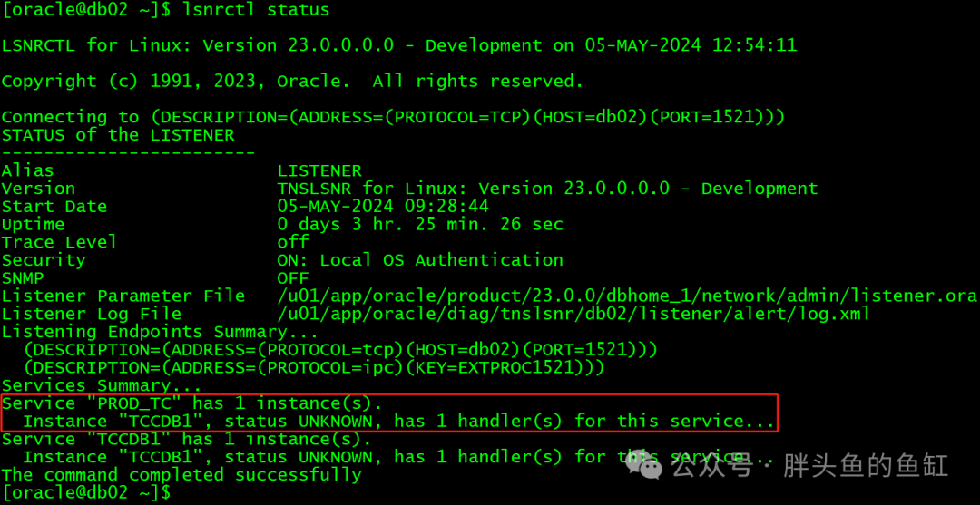Click the SNMP value OFF
This screenshot has width=980, height=505.
[x=293, y=277]
